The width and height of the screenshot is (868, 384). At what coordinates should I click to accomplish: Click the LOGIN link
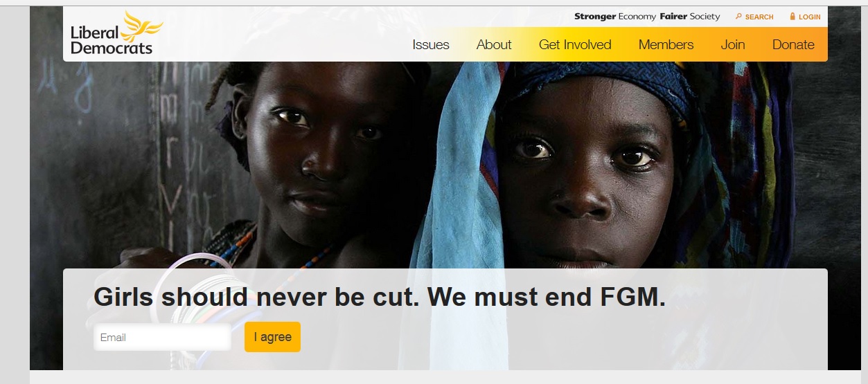809,17
